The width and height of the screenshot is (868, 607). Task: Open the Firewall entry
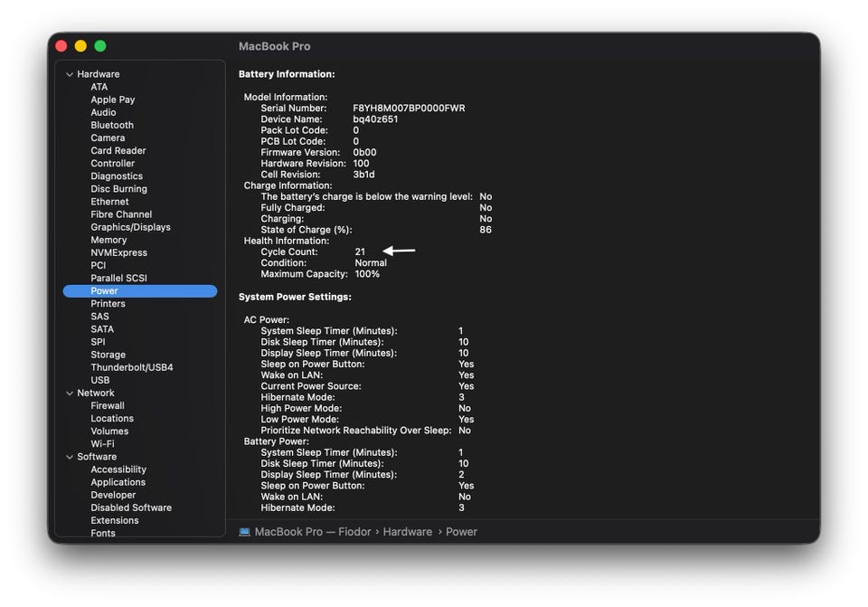coord(108,405)
